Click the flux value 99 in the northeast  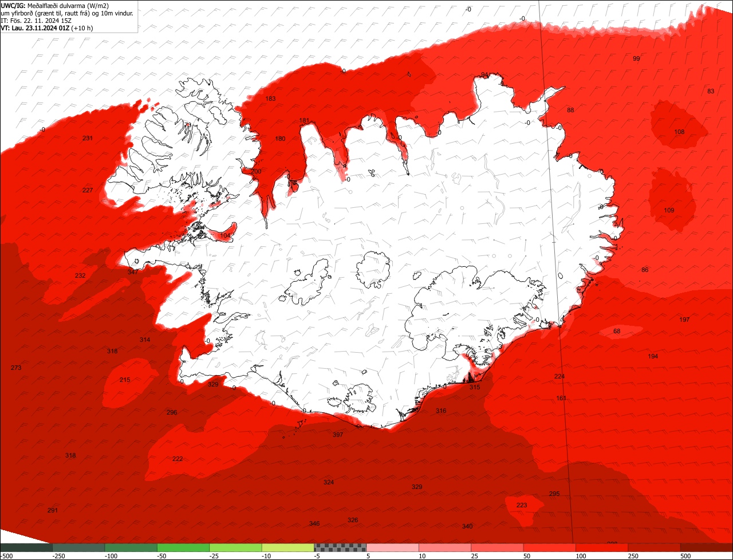point(636,58)
